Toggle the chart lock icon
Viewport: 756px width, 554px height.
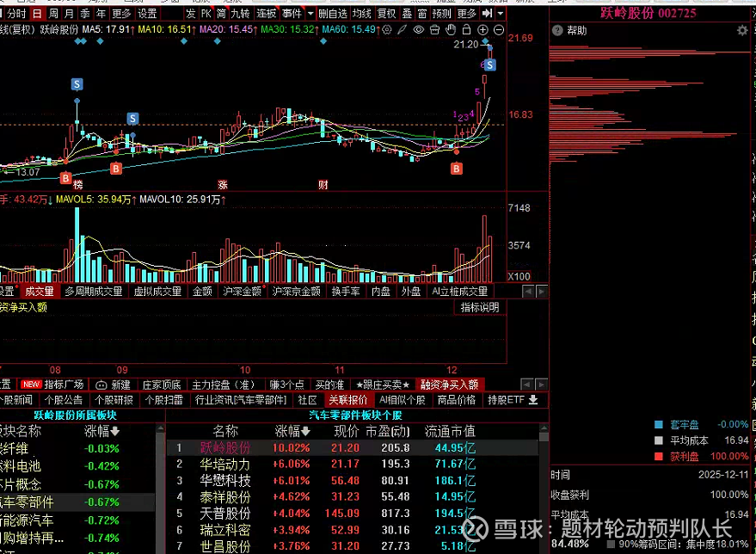(466, 30)
